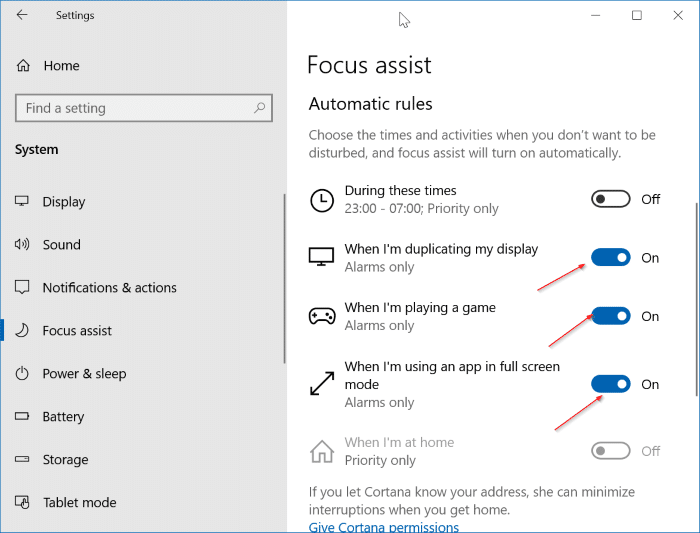Viewport: 700px width, 533px height.
Task: Click the Home house icon
Action: [23, 66]
